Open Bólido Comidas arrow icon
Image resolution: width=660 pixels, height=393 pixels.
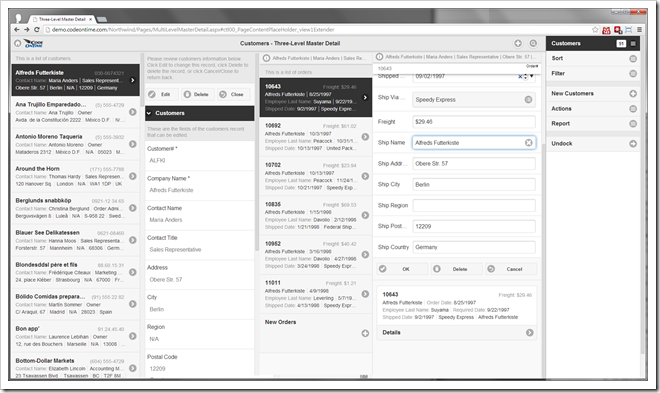click(133, 304)
